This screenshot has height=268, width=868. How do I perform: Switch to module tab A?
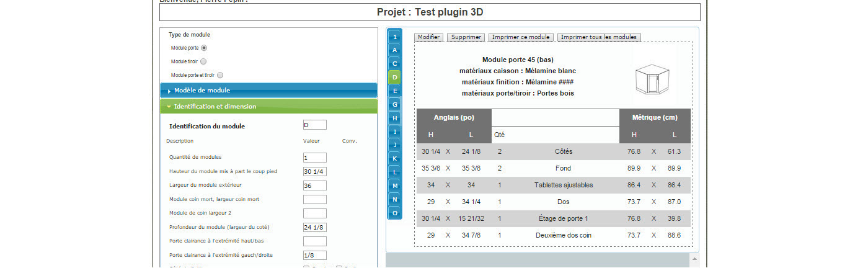(x=394, y=50)
